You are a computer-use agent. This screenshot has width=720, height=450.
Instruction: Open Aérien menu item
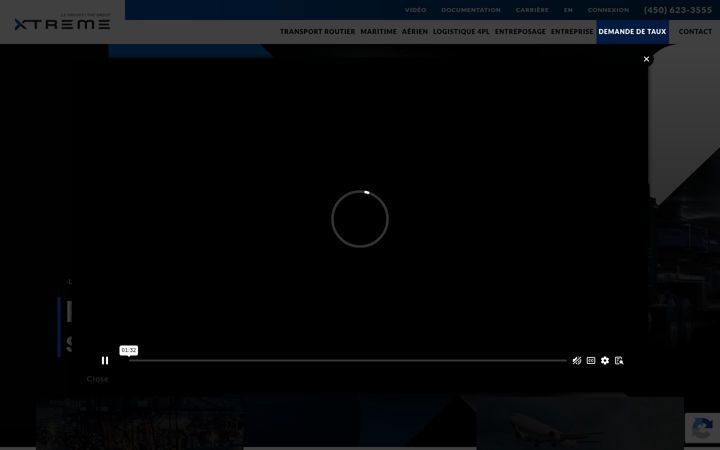tap(415, 32)
